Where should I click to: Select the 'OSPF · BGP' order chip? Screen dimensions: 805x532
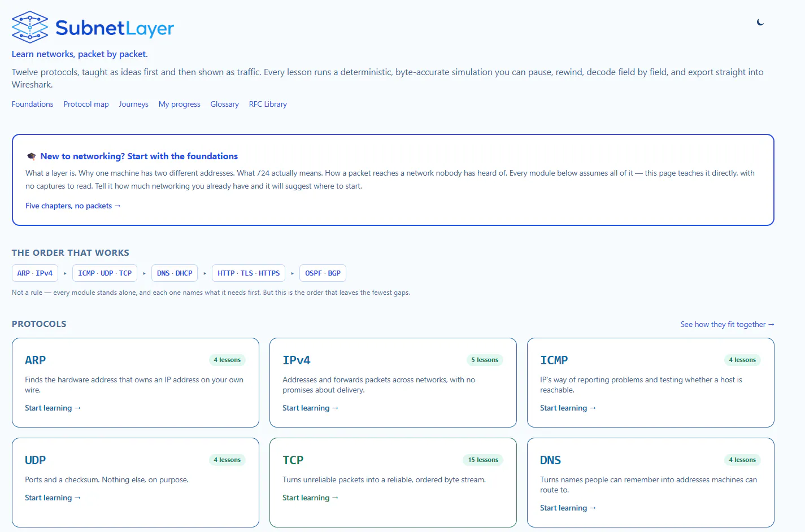323,273
